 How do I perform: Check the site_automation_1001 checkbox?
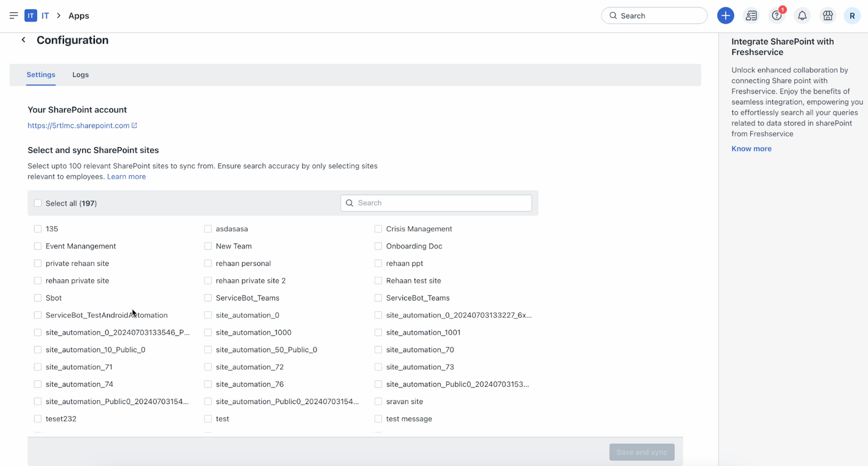[378, 333]
